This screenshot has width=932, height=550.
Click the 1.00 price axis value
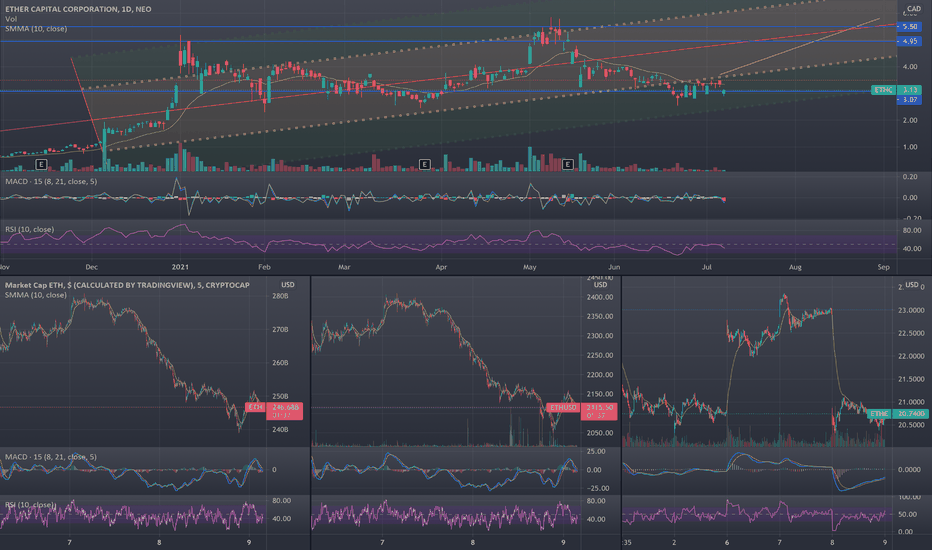[x=909, y=147]
